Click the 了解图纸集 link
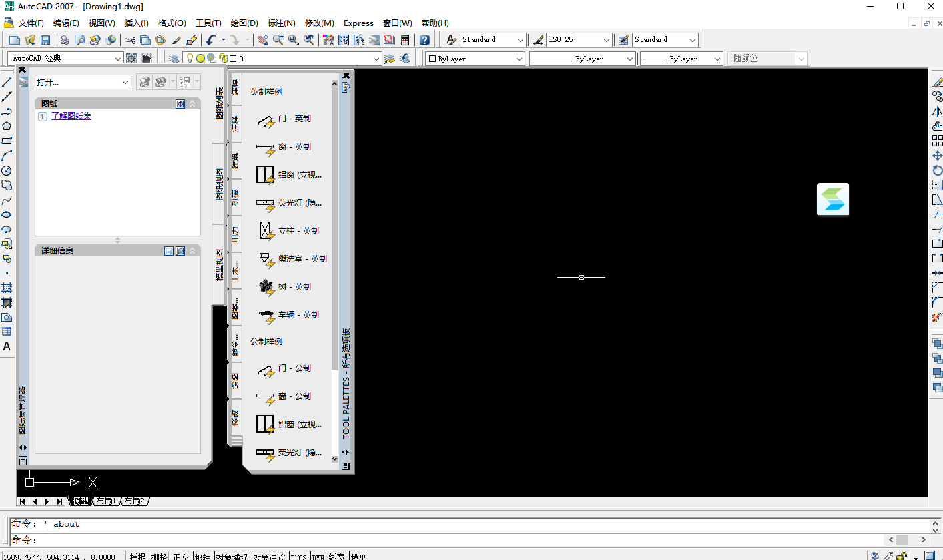This screenshot has height=560, width=943. pos(71,116)
